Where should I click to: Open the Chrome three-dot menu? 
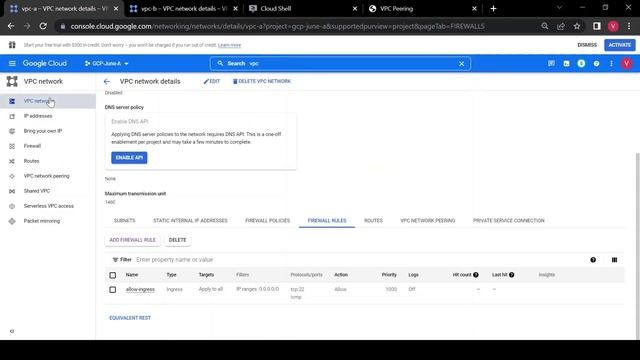(x=629, y=26)
